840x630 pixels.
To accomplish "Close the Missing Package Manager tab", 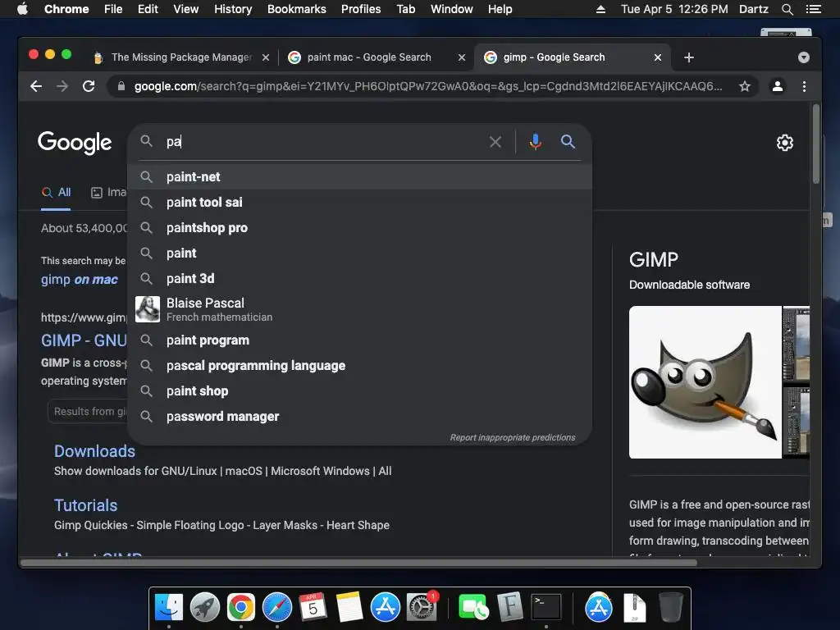I will (266, 57).
